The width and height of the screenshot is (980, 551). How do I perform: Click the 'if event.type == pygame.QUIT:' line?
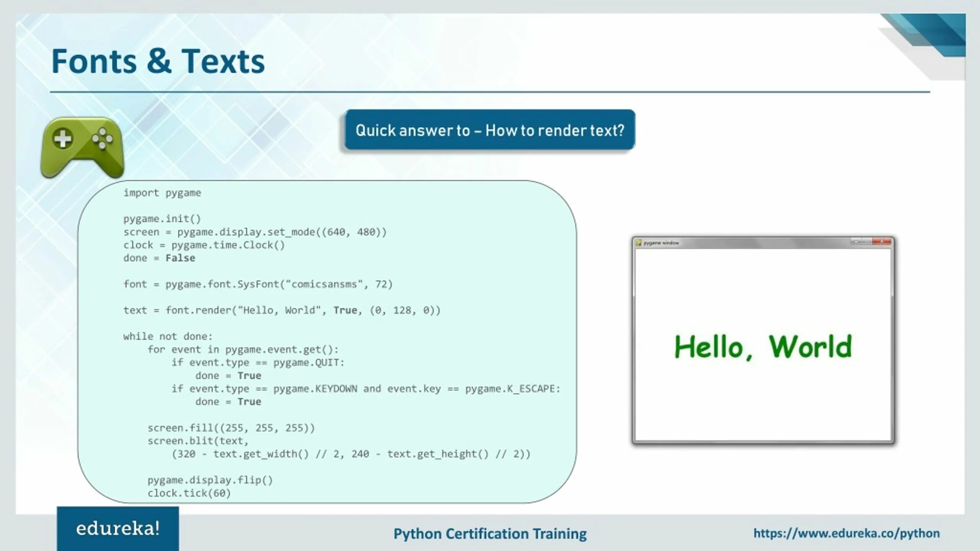[x=258, y=362]
